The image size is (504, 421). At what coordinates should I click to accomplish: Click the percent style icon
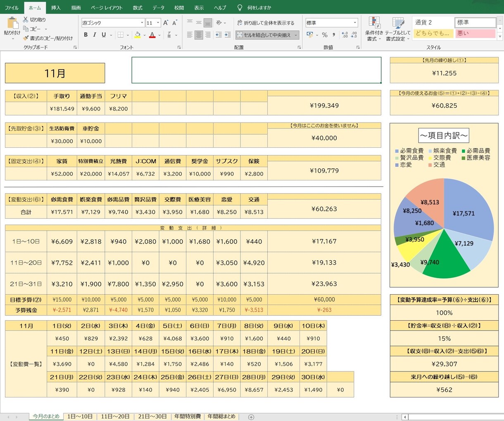325,35
